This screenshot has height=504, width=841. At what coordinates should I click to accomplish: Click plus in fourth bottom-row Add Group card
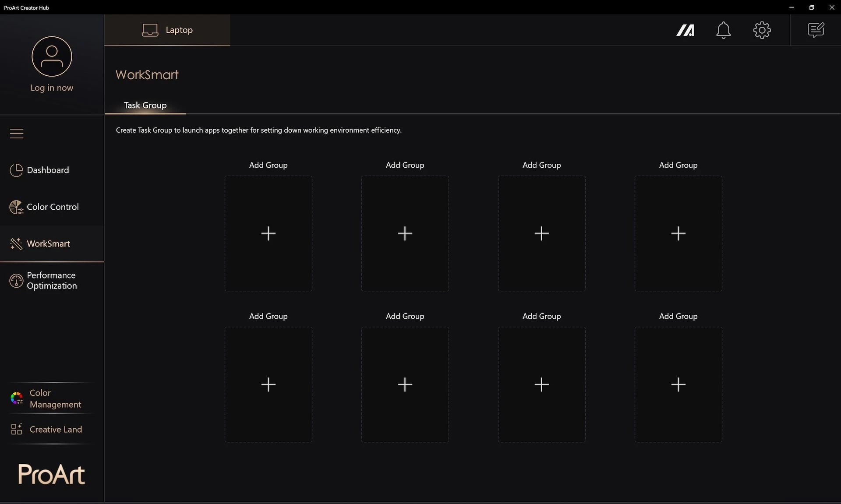coord(678,384)
